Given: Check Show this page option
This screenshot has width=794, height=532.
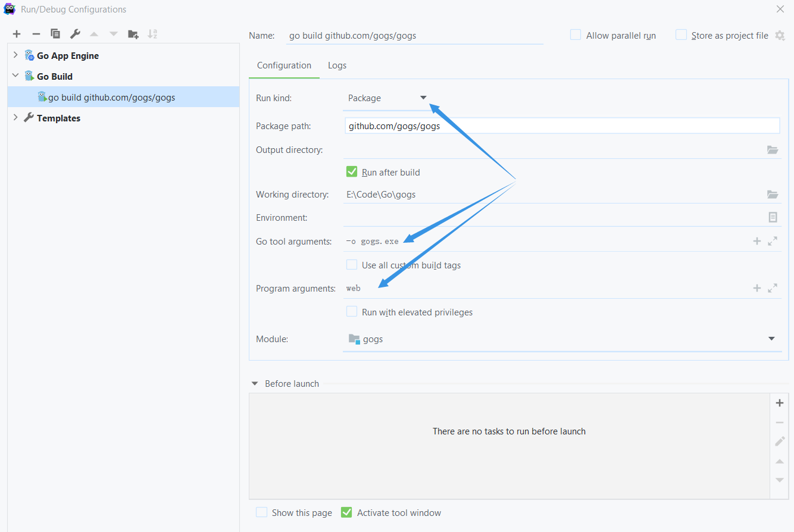Looking at the screenshot, I should (x=261, y=512).
